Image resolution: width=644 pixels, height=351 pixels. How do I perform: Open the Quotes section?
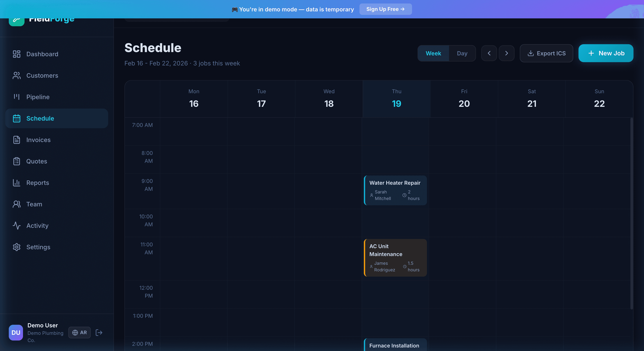pyautogui.click(x=37, y=161)
